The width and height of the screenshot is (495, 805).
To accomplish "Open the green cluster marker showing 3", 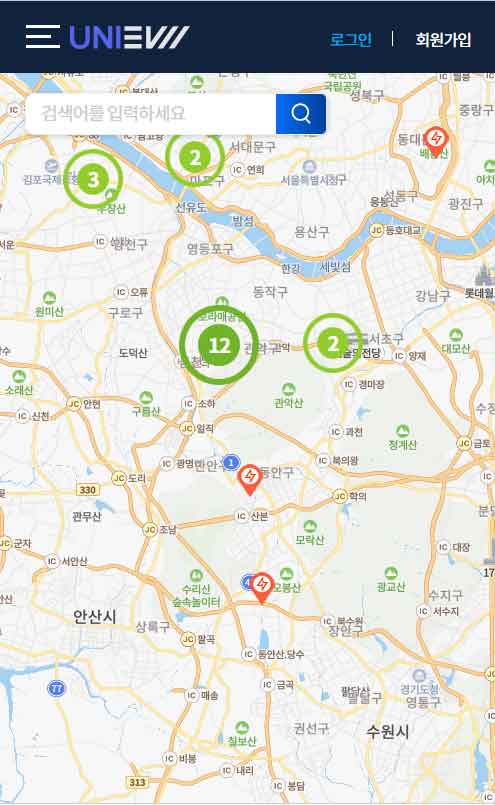I will click(x=93, y=179).
